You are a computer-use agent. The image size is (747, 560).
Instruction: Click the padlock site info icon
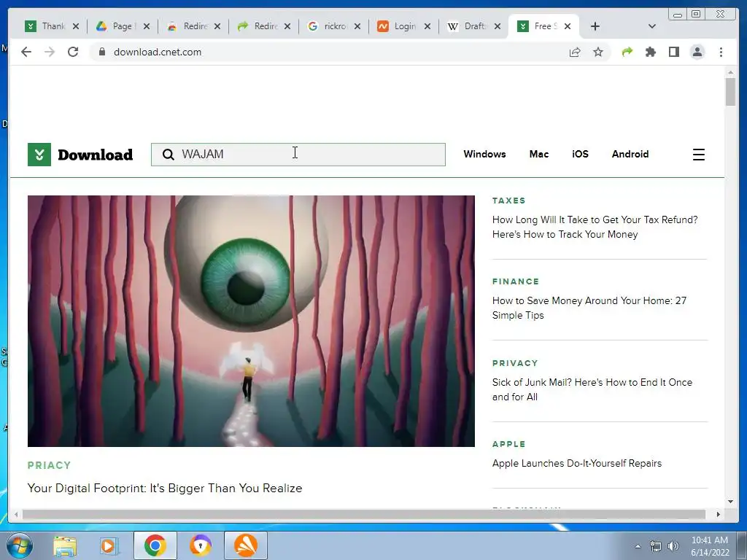(101, 52)
